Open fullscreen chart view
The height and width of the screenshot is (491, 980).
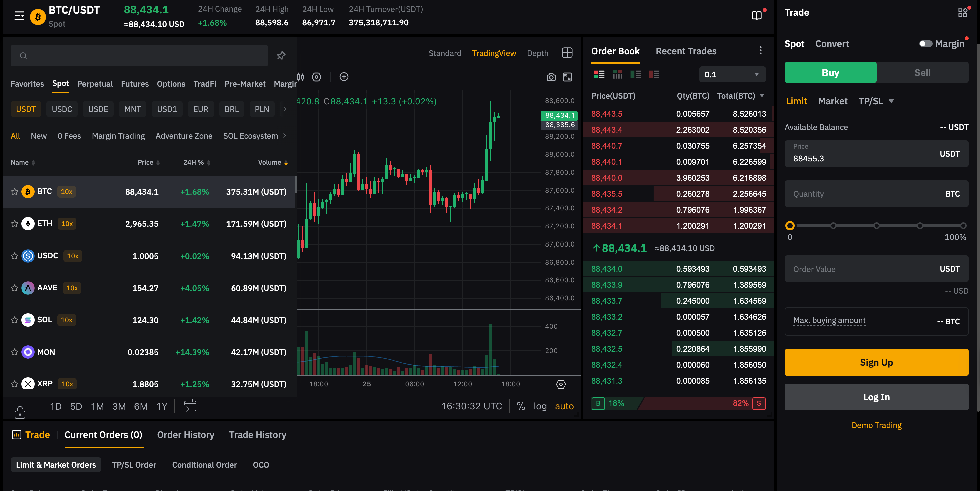coord(568,77)
